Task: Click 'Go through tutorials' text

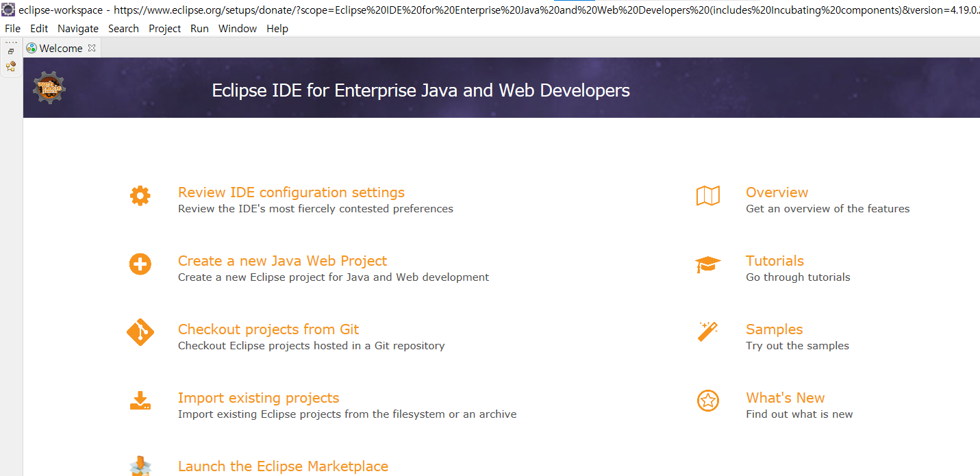Action: [798, 277]
